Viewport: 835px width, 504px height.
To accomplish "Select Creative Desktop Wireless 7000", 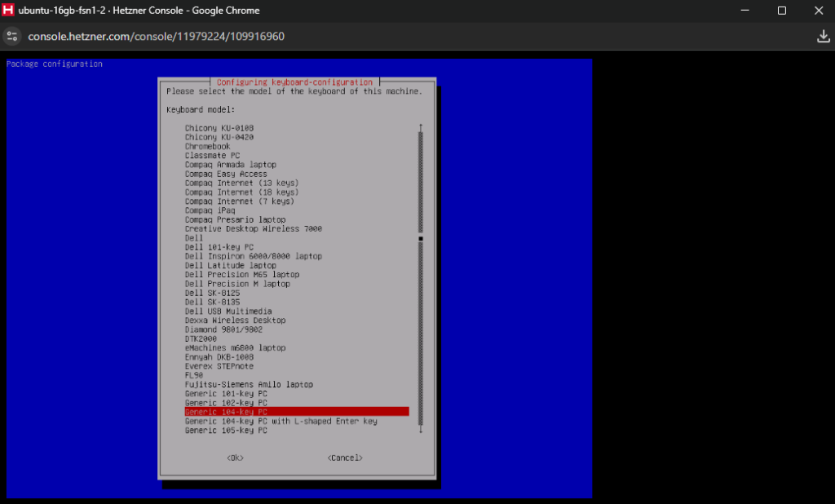I will (x=253, y=229).
